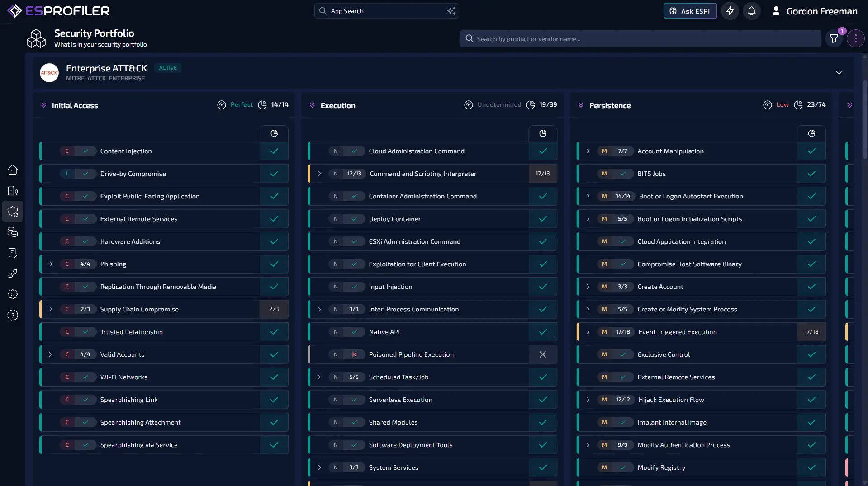Viewport: 868px width, 486px height.
Task: Open the shield Security Portfolio sidebar icon
Action: [13, 211]
